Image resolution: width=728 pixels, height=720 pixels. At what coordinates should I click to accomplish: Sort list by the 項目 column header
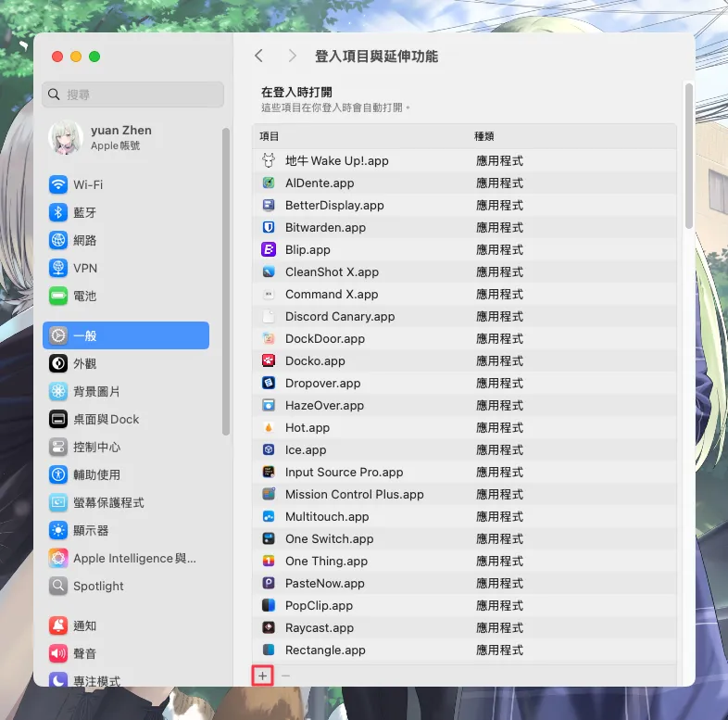(x=270, y=136)
